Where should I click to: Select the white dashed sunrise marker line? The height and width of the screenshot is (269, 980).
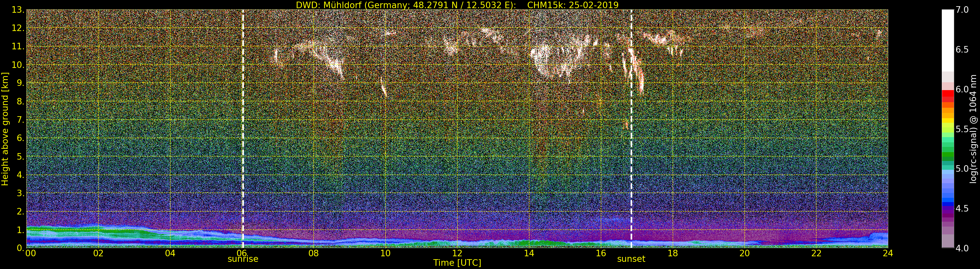coord(243,129)
